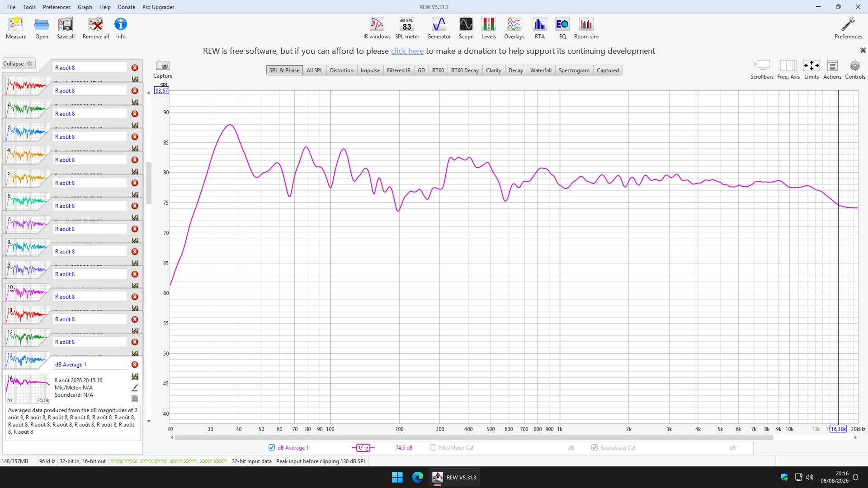Viewport: 868px width, 488px height.
Task: Launch the RTA analyser
Action: [540, 28]
